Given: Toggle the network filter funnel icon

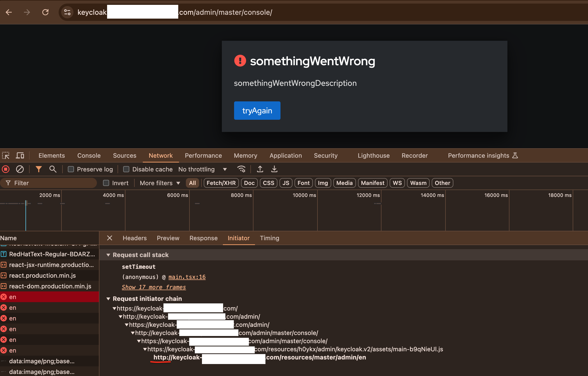Looking at the screenshot, I should pos(39,169).
